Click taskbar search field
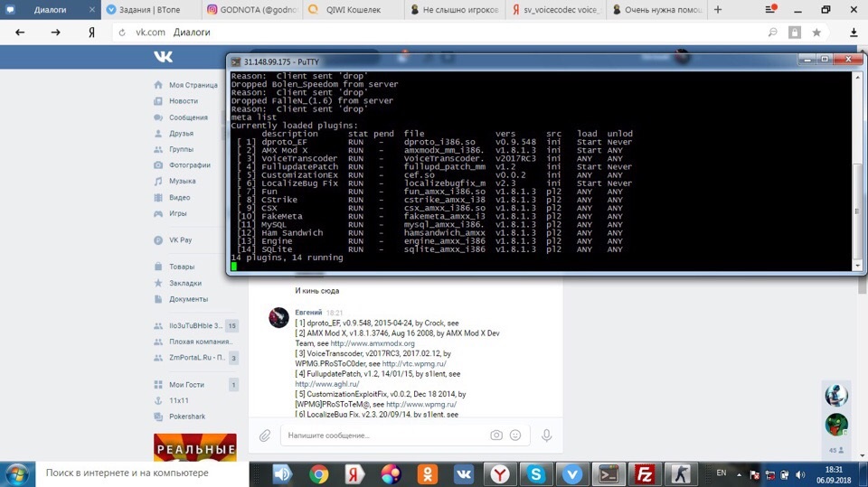The width and height of the screenshot is (868, 487). coord(142,473)
